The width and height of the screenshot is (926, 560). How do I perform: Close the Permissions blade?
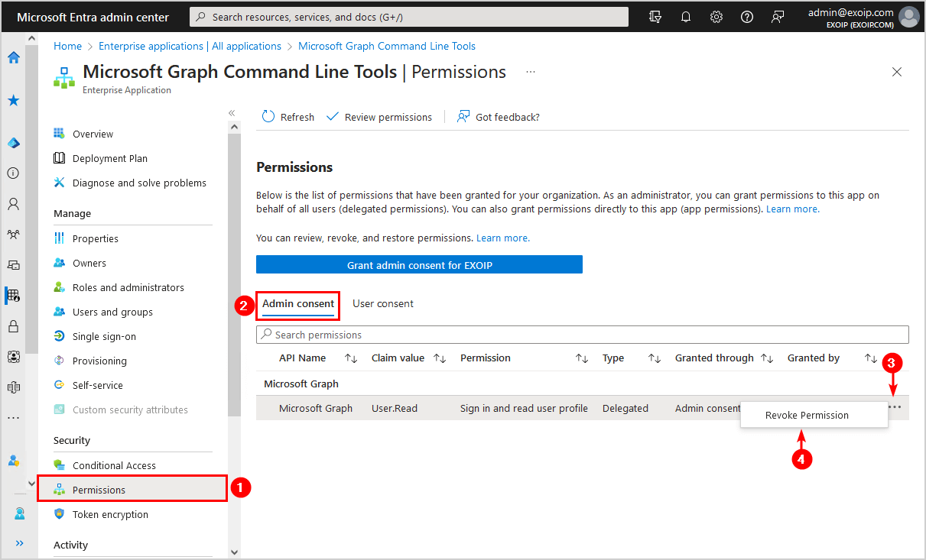897,72
